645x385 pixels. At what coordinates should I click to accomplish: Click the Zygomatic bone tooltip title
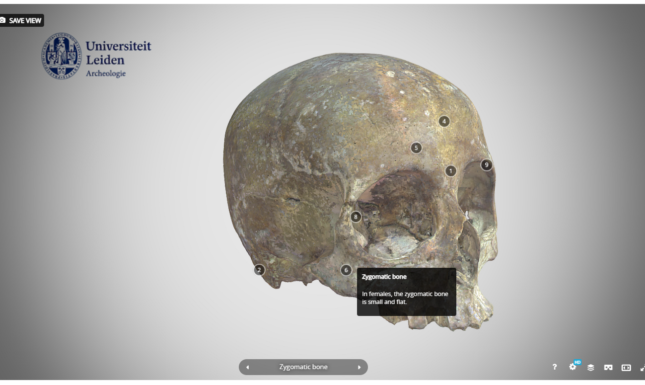tap(384, 277)
